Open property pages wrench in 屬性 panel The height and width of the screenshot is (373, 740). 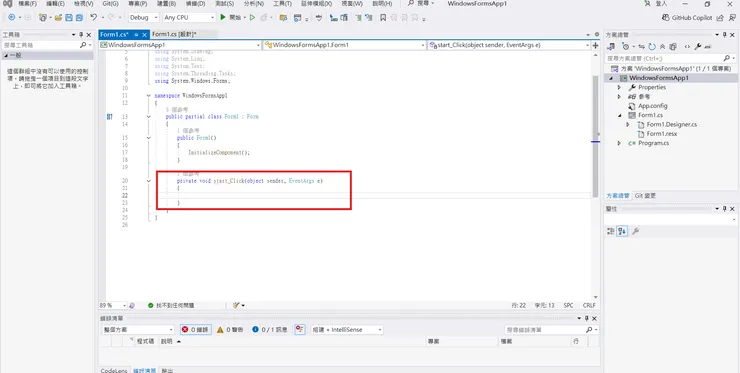point(635,231)
